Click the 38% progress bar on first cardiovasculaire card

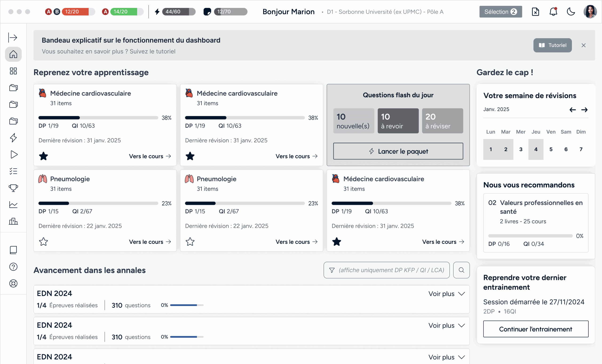pos(98,118)
